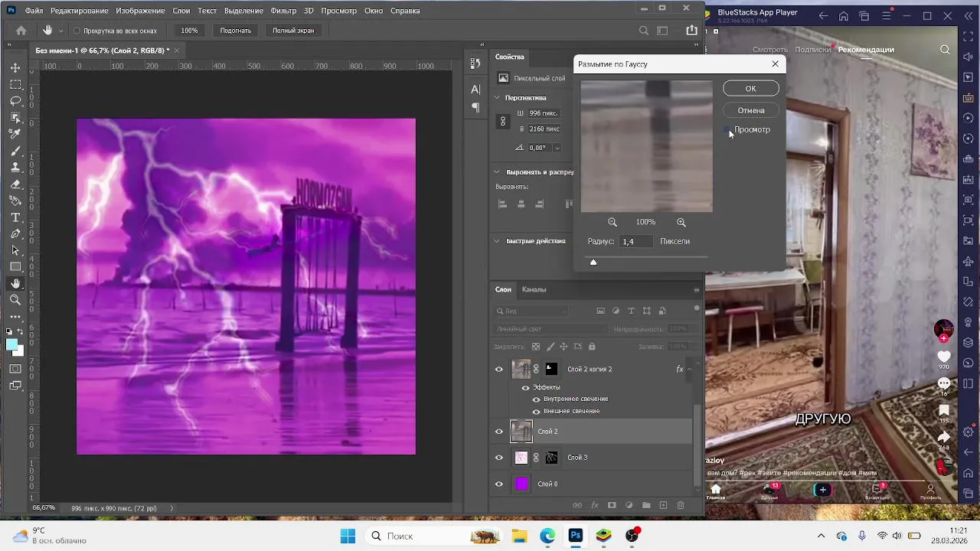Collapse the Перспектива properties section
Screen dimensions: 980x551
(x=496, y=98)
